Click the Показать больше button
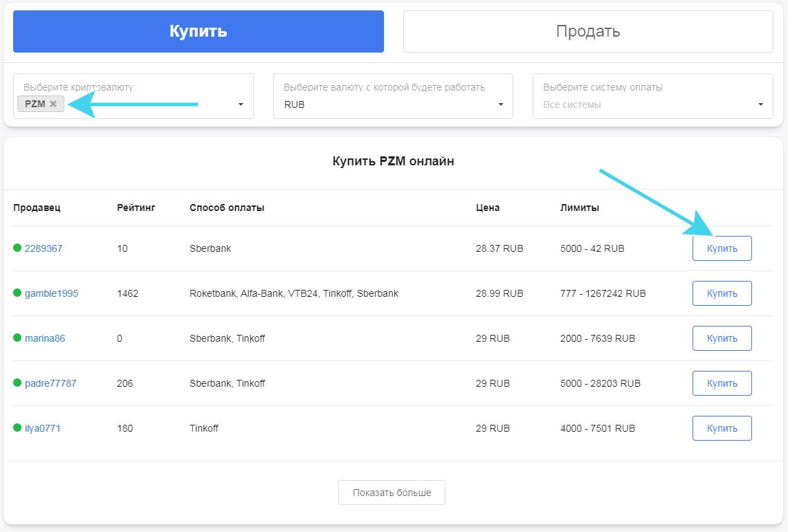 pos(392,493)
